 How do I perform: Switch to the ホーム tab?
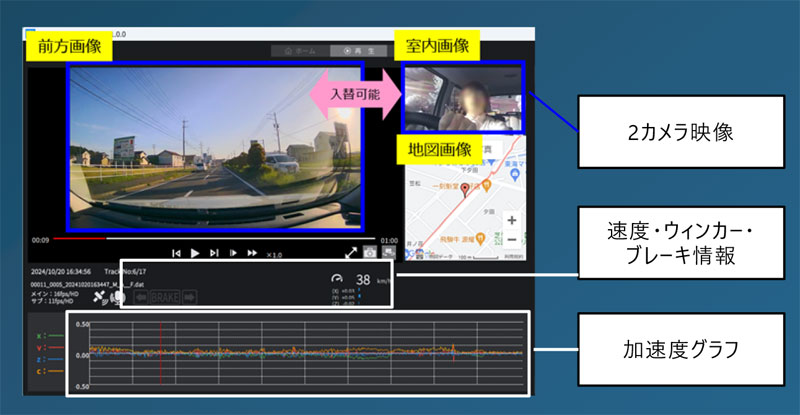tap(301, 51)
